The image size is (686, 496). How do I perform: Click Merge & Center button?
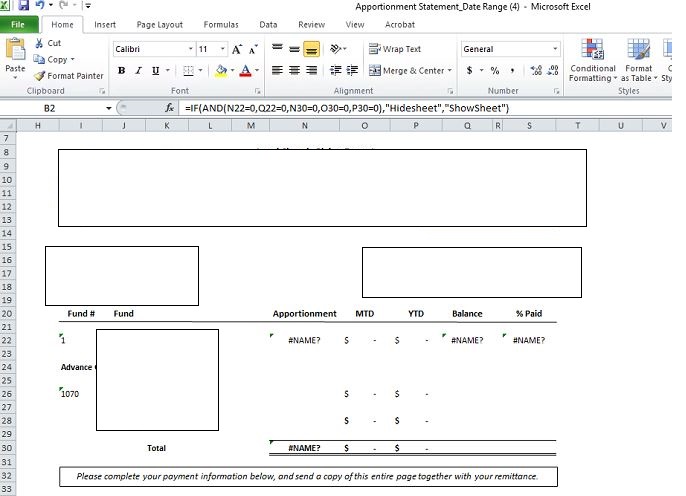click(x=407, y=70)
